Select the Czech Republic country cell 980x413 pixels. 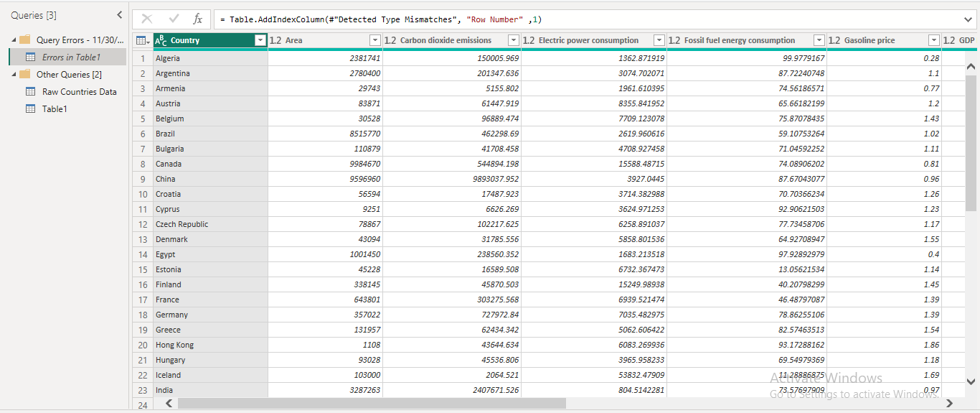(x=210, y=224)
